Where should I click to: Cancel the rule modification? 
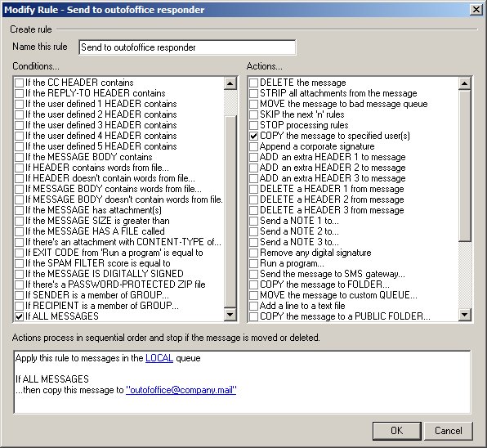(x=448, y=431)
